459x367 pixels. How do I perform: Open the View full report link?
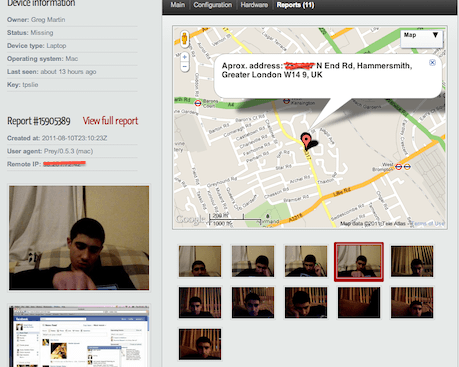tap(110, 121)
